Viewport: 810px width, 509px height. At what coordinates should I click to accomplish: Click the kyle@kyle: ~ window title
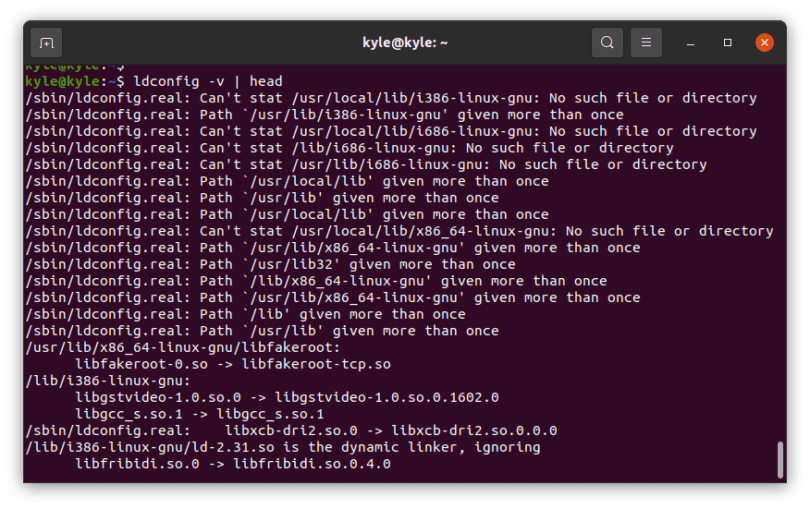coord(405,42)
